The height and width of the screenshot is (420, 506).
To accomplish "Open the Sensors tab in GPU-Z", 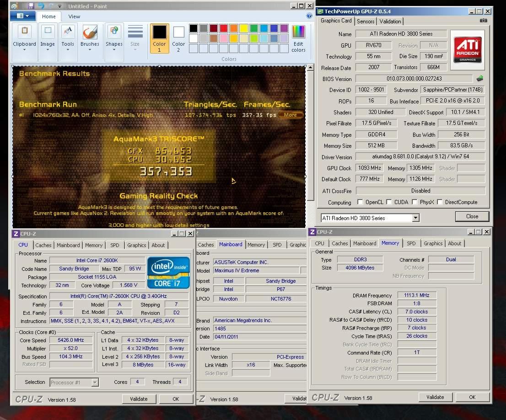I will [365, 22].
